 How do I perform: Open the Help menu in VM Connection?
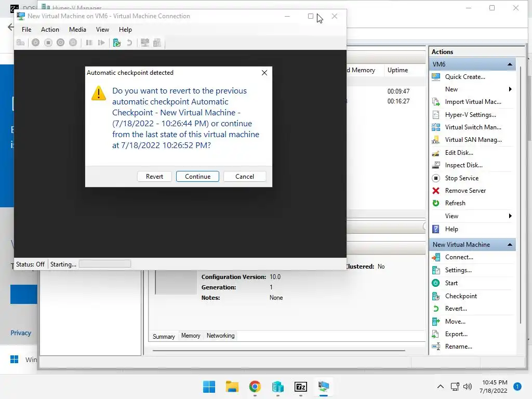tap(125, 30)
